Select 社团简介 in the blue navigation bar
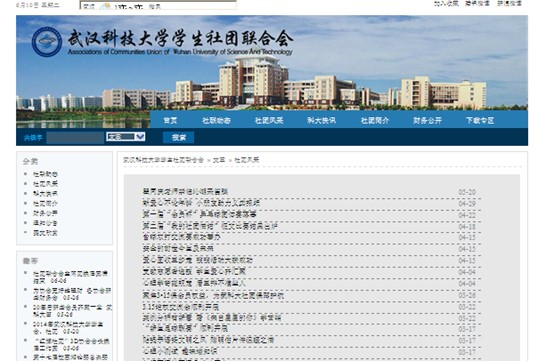Screen dimensions: 555x362 click(374, 120)
